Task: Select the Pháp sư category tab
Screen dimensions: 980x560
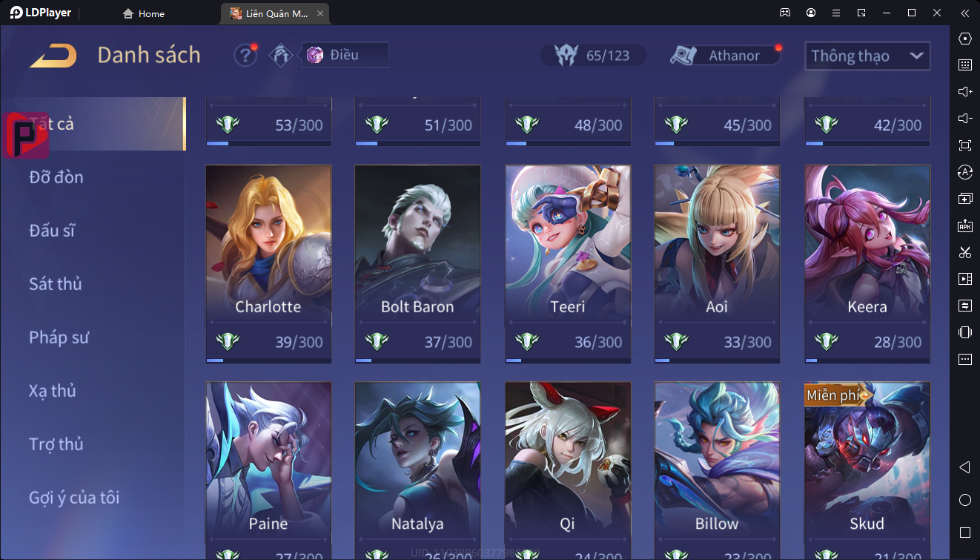Action: tap(59, 337)
